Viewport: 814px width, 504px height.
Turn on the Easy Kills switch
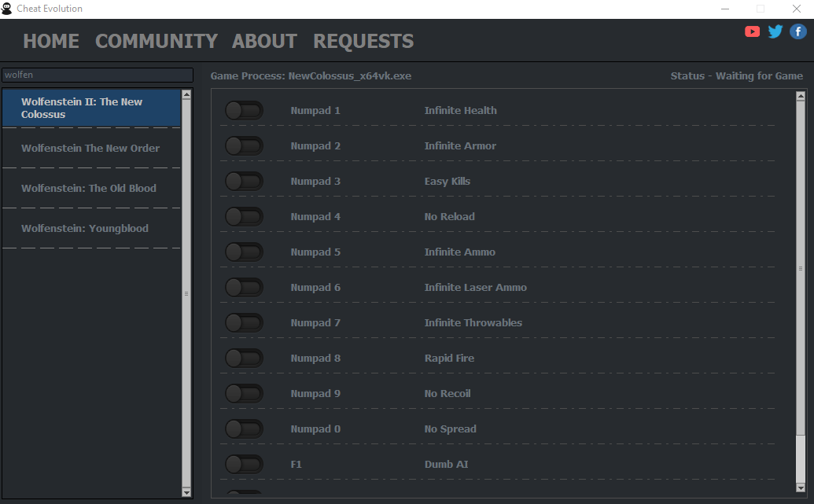(x=244, y=181)
